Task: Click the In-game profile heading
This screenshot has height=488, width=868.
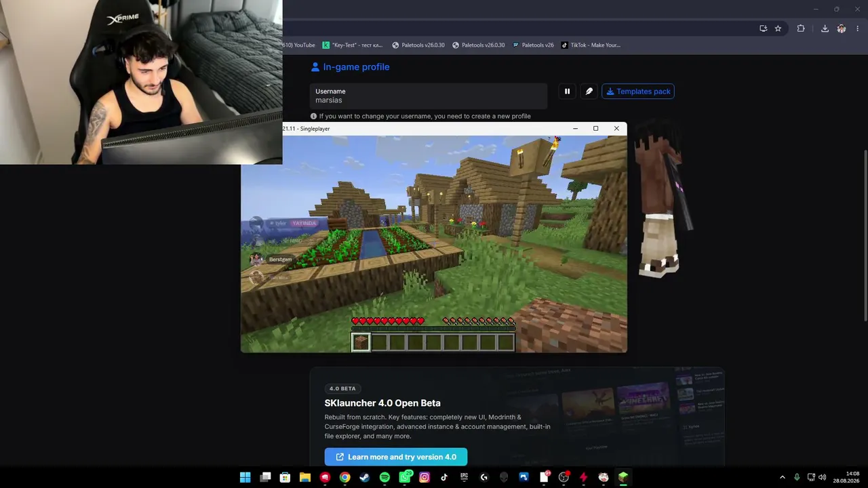Action: (x=350, y=67)
